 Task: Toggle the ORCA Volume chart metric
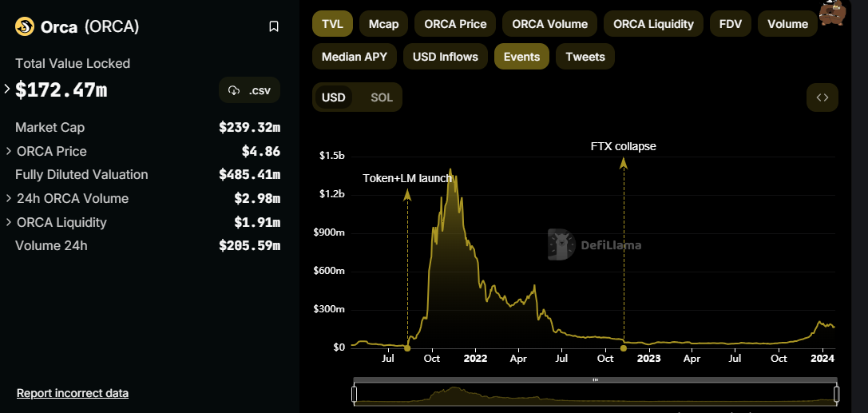549,24
